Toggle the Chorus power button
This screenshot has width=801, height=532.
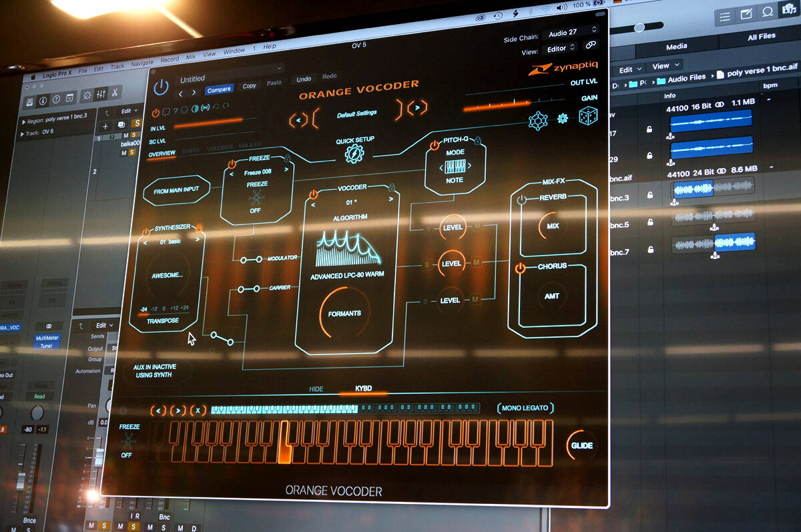520,268
